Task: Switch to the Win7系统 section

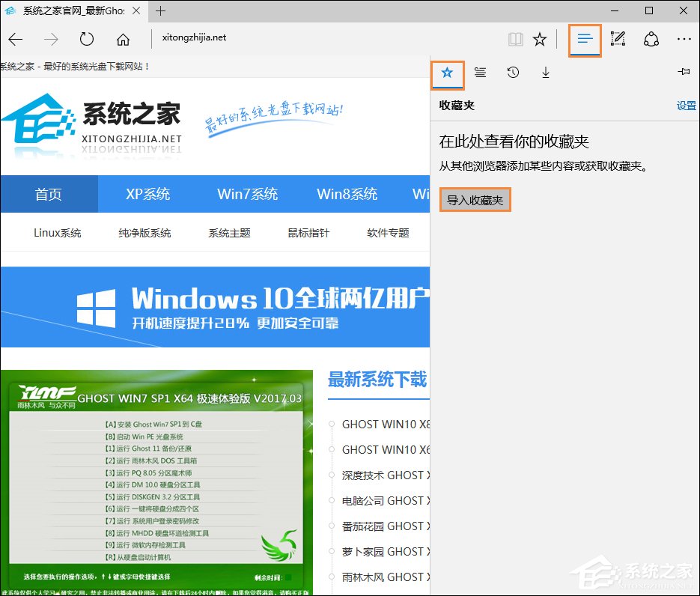Action: (247, 194)
